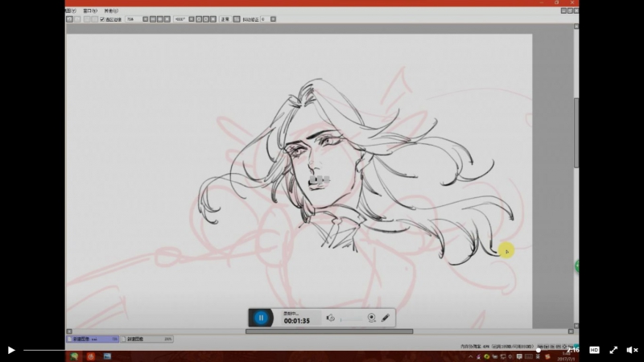This screenshot has height=362, width=644.
Task: Click the zoom out minus button
Action: click(153, 19)
